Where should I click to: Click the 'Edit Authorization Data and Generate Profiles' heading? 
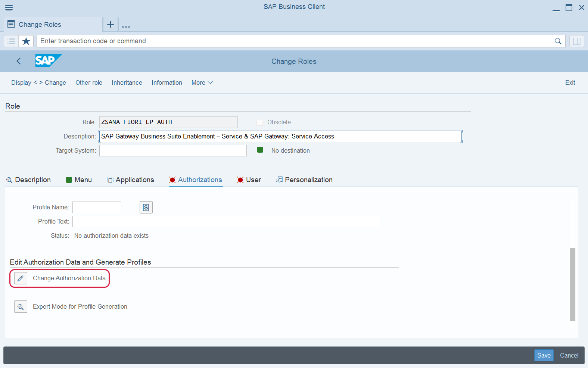point(80,262)
